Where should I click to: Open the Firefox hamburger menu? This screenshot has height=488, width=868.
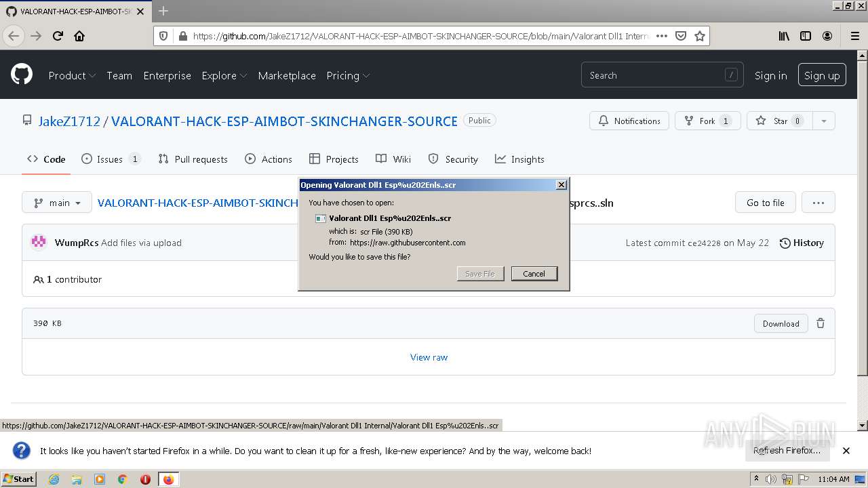tap(854, 36)
